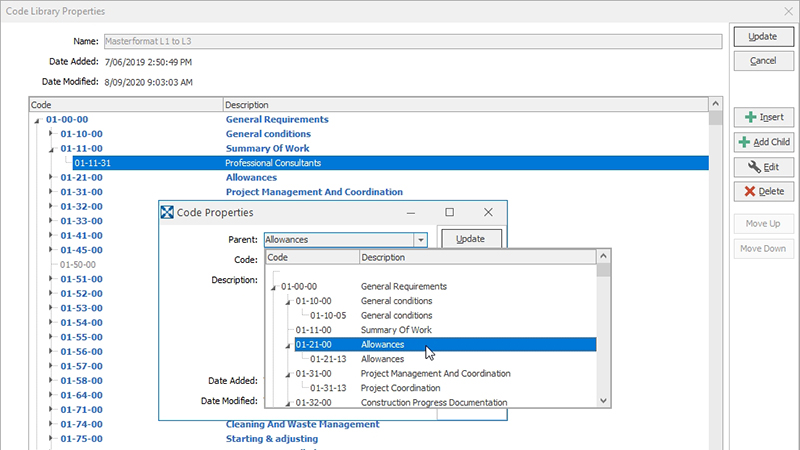Image resolution: width=800 pixels, height=450 pixels.
Task: Expand the 01-55-00 node in main tree
Action: click(51, 337)
